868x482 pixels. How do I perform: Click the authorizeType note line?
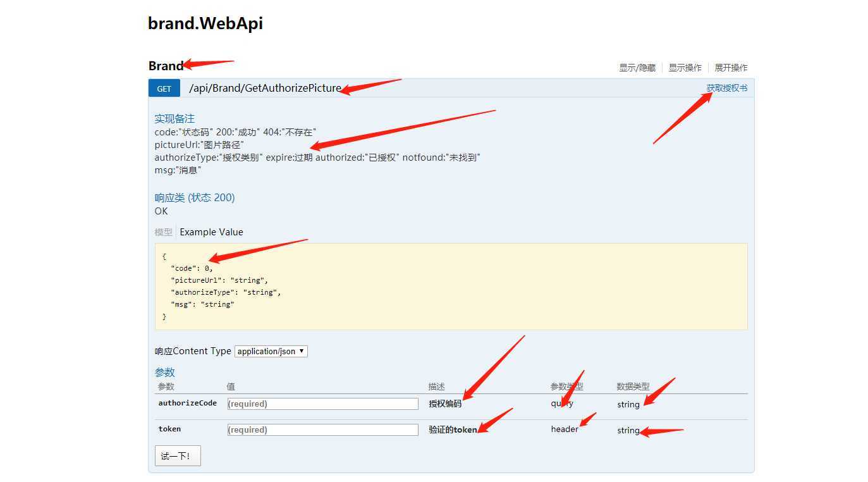point(317,158)
